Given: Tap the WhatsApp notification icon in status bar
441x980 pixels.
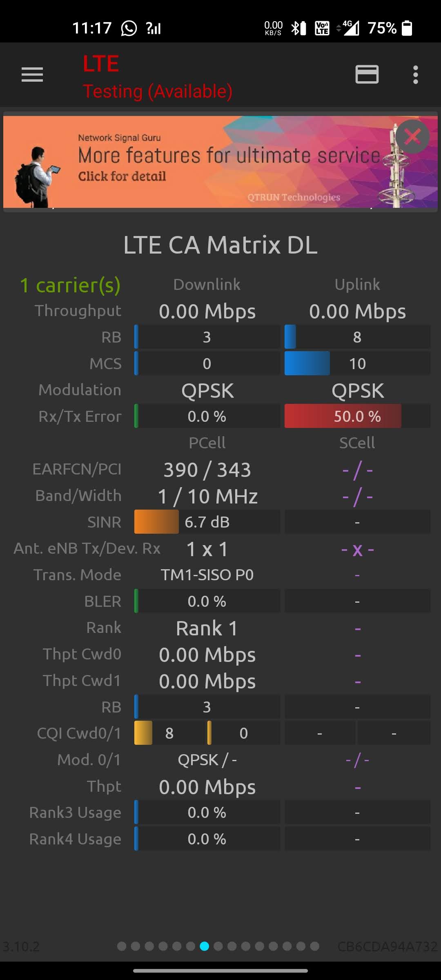Looking at the screenshot, I should [129, 28].
